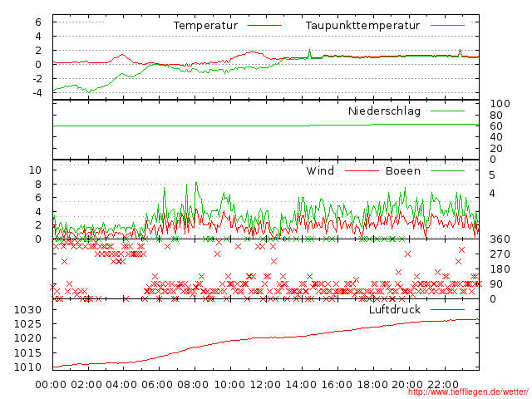Click the -4 temperature axis value
Image resolution: width=532 pixels, height=399 pixels.
[x=37, y=92]
